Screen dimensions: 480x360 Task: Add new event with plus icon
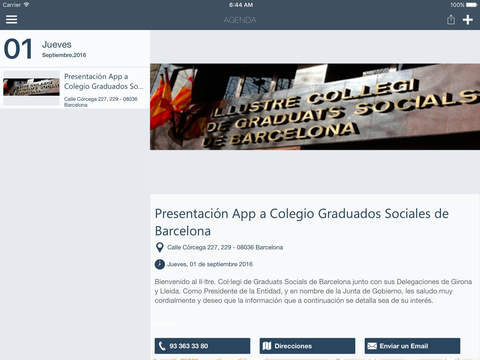(468, 20)
